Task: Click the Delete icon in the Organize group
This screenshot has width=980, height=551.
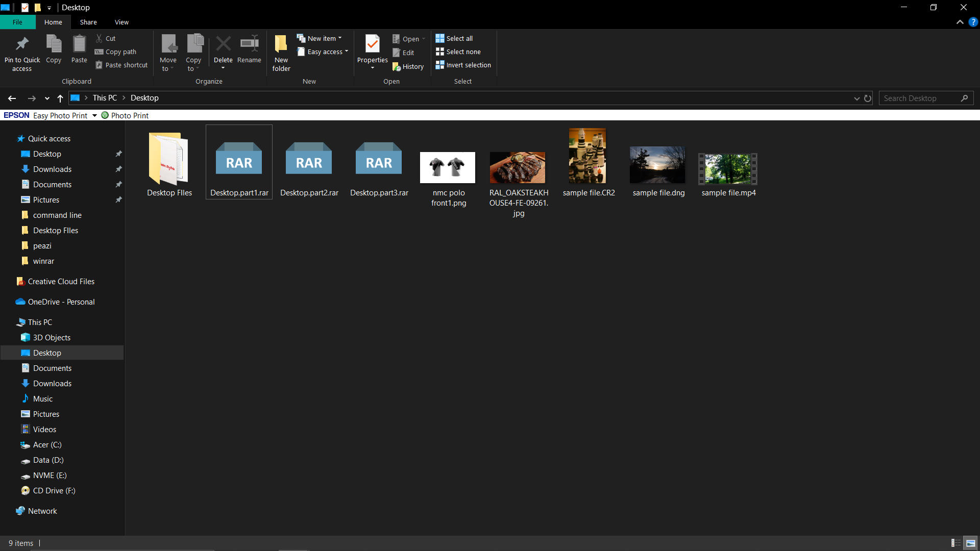Action: (223, 45)
